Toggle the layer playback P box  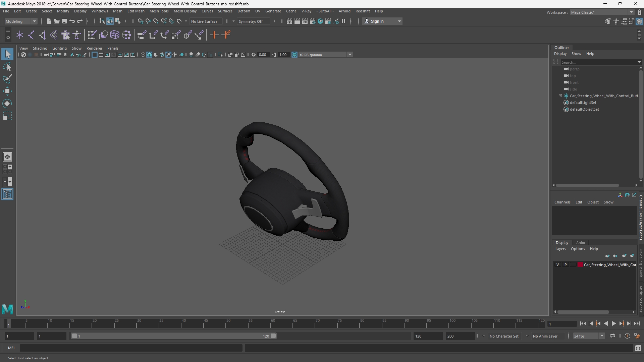(x=566, y=265)
